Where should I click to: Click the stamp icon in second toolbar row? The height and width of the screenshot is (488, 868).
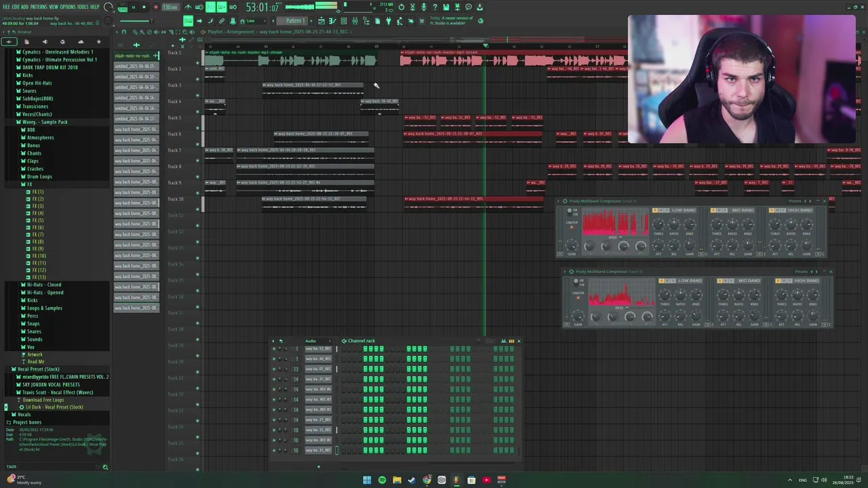(x=232, y=21)
